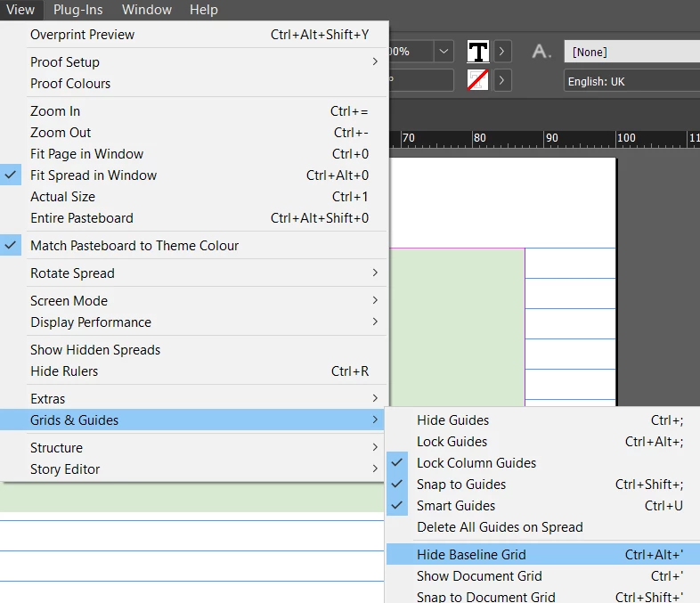700x603 pixels.
Task: Choose Hide Baseline Grid
Action: point(543,554)
